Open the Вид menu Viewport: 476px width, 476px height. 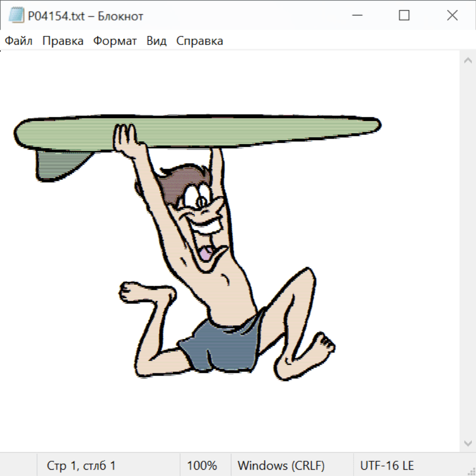pyautogui.click(x=157, y=41)
